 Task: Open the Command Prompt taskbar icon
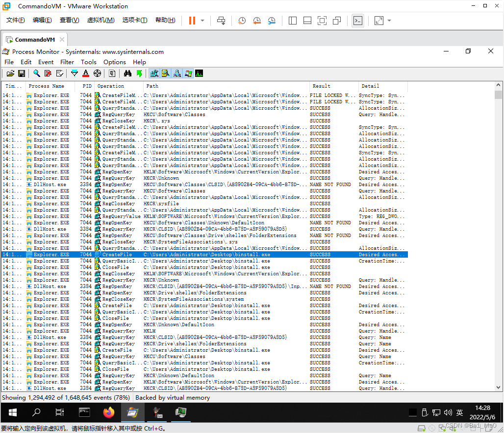pos(84,412)
